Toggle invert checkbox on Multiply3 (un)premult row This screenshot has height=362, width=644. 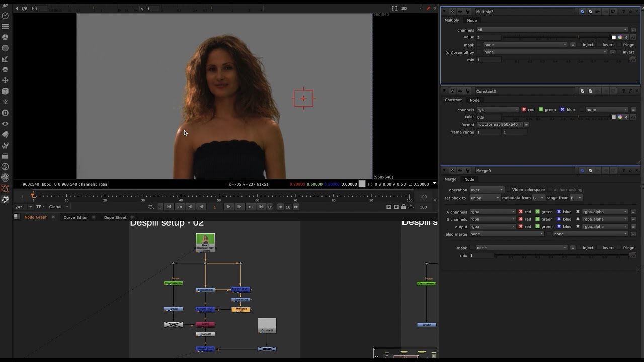coord(620,52)
